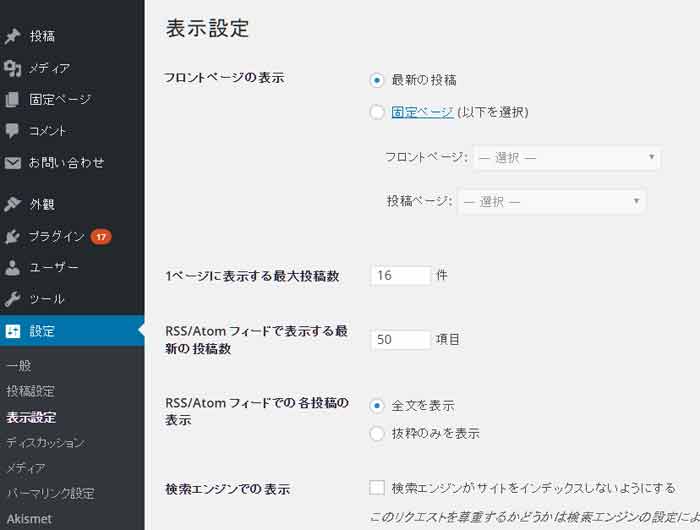Open the 投稿 pin icon
The image size is (700, 530).
click(12, 36)
